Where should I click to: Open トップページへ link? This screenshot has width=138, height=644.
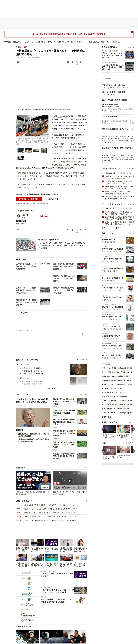click(x=82, y=394)
